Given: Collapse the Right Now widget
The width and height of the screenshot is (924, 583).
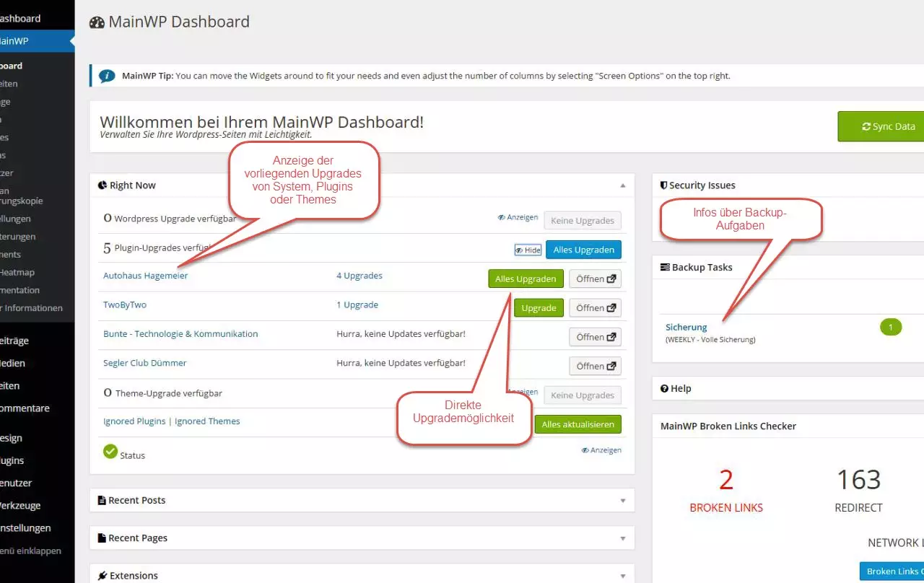Looking at the screenshot, I should [622, 185].
